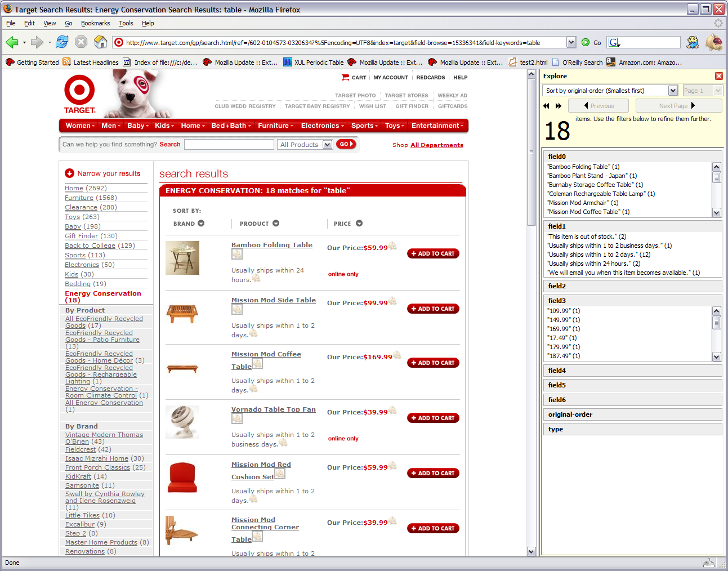Jump to last page double-right arrow
Viewport: 728px width, 571px height.
(x=559, y=106)
